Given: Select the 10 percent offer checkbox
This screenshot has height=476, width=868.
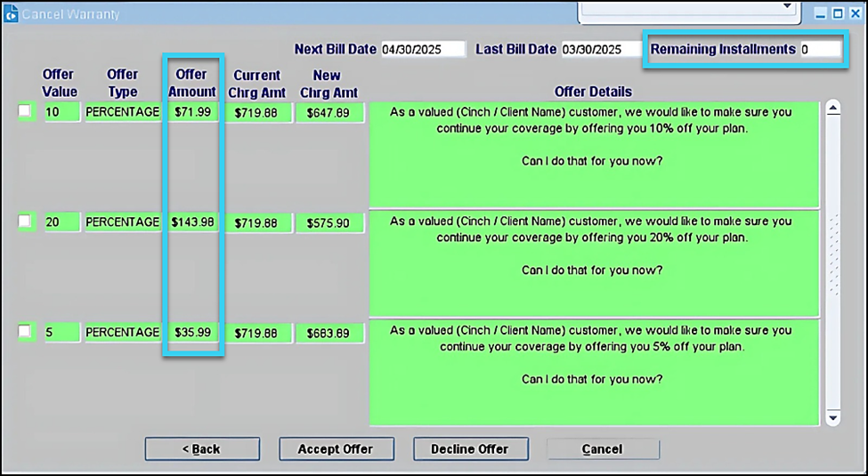Looking at the screenshot, I should point(25,111).
